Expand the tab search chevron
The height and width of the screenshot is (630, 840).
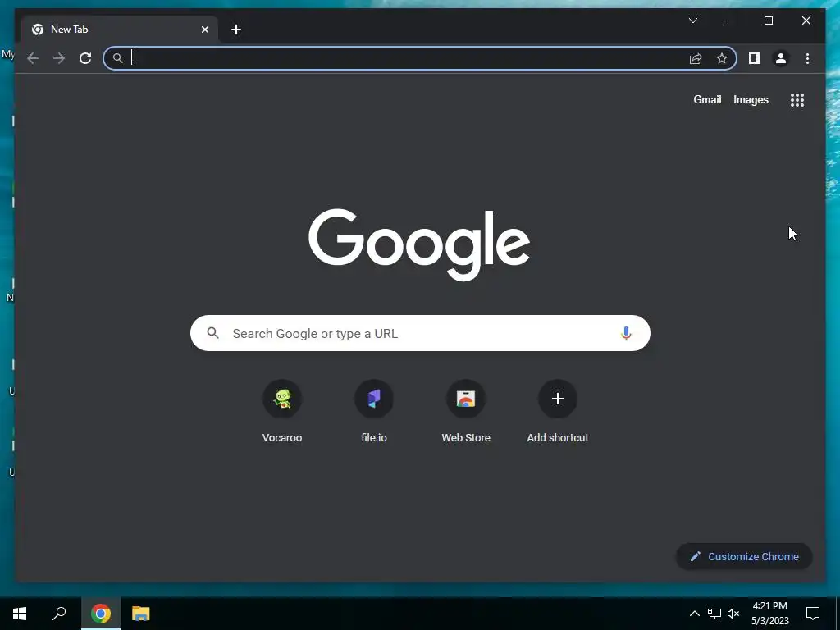692,21
